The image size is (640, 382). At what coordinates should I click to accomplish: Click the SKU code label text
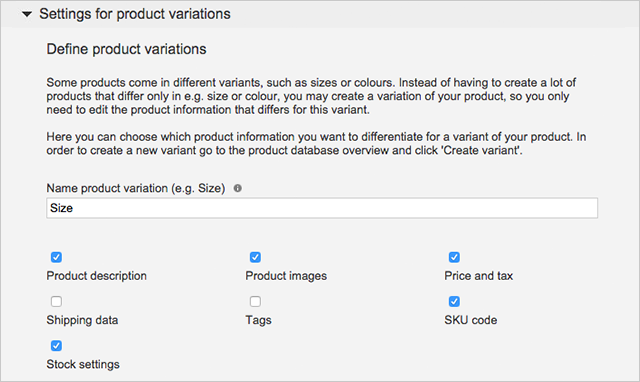click(x=471, y=320)
